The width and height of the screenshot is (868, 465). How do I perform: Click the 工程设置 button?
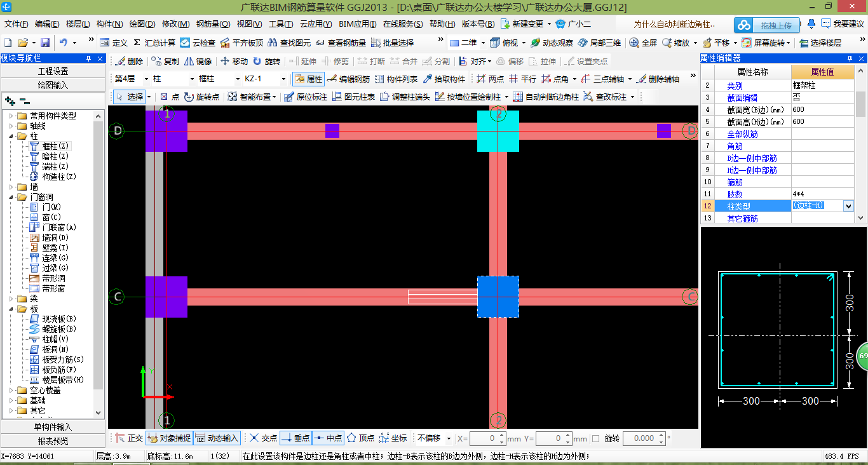coord(53,71)
